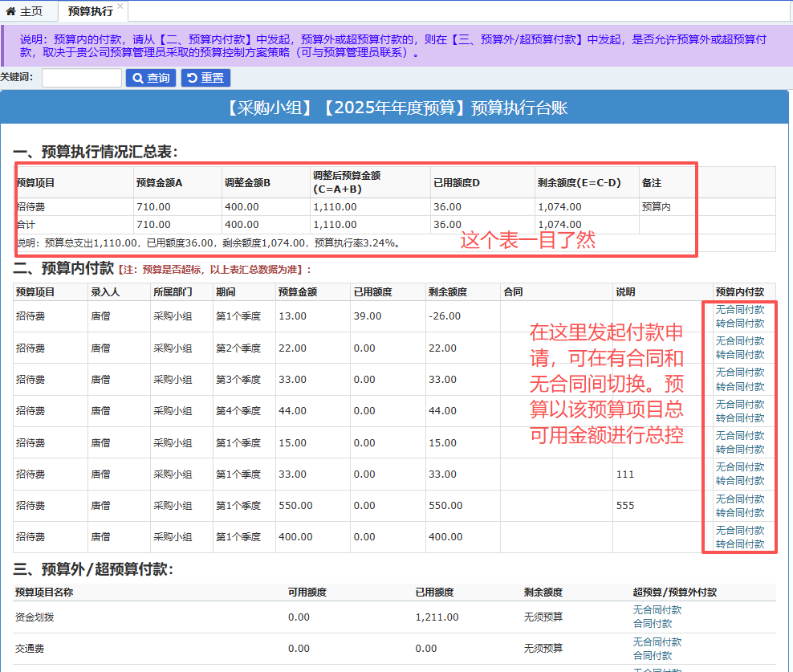Click 转合同付款 for the 400.00 budget row
793x672 pixels.
point(739,544)
